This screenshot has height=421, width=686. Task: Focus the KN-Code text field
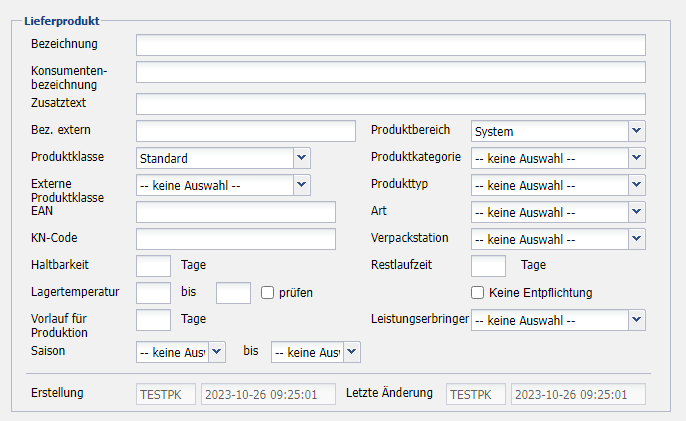pos(245,239)
